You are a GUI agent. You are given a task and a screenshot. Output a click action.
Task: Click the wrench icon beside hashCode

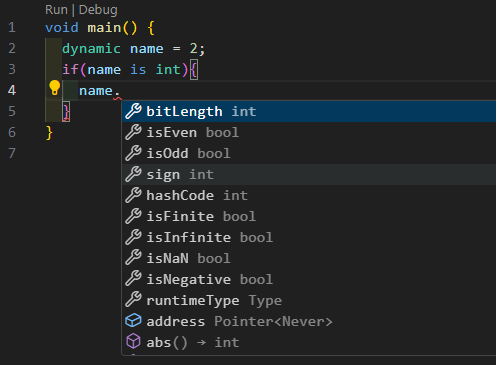click(133, 195)
